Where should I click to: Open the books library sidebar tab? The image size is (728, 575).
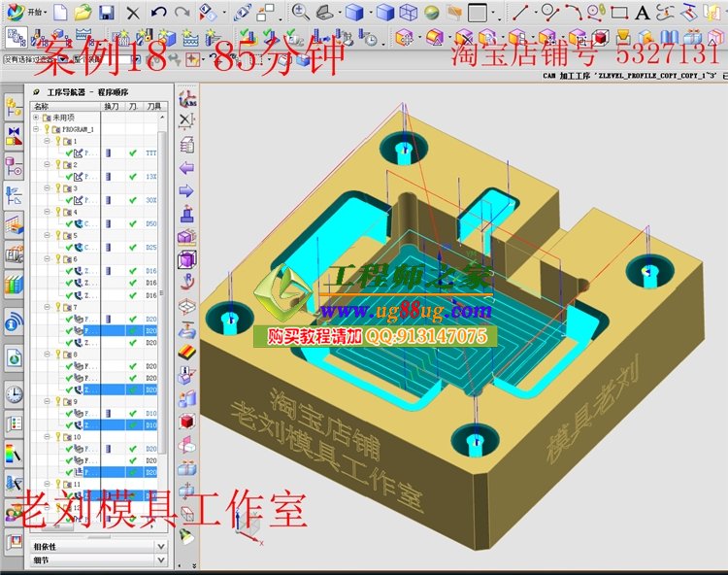14,286
